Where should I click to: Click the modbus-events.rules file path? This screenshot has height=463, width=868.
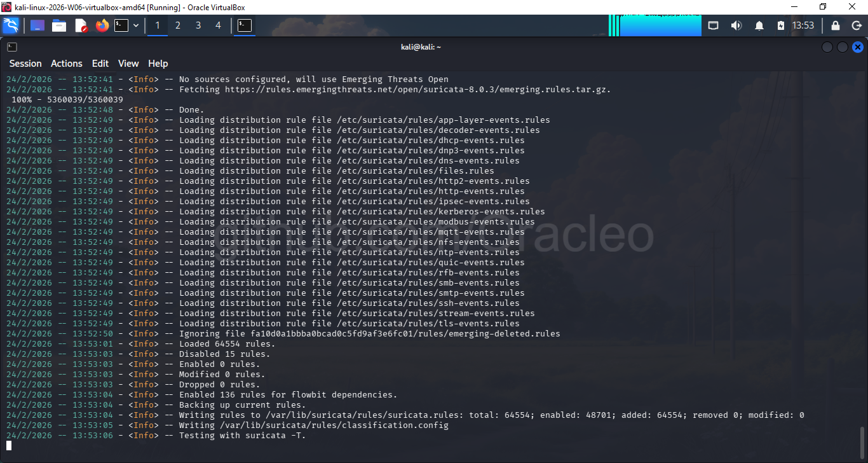click(436, 222)
